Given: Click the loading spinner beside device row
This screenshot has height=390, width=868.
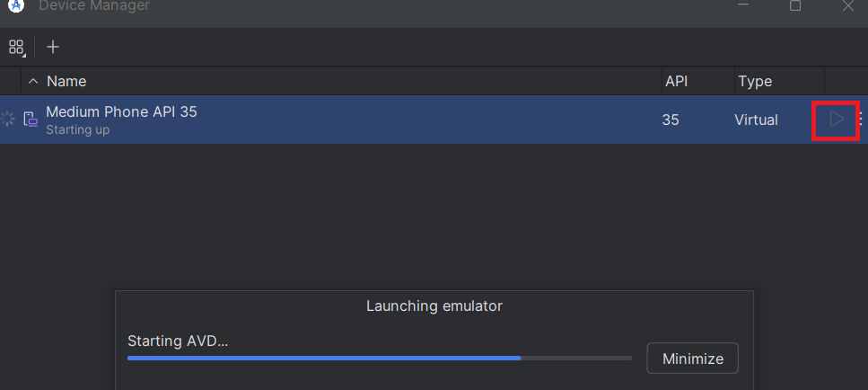Looking at the screenshot, I should [7, 120].
